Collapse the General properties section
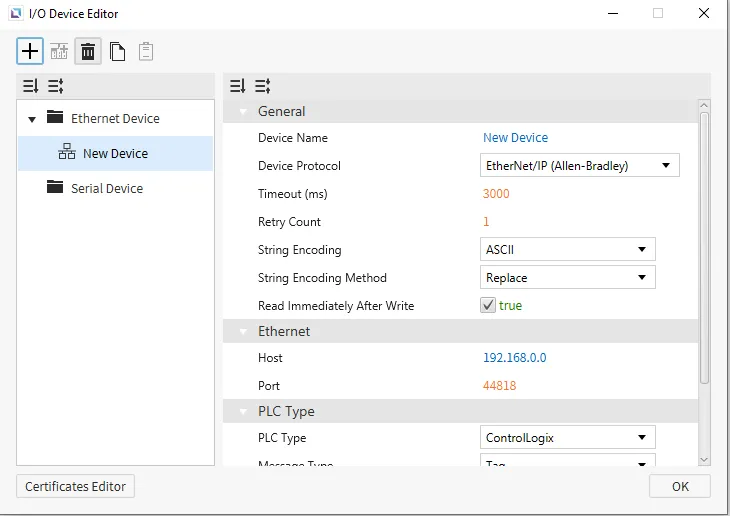Viewport: 730px width, 516px height. [x=242, y=112]
